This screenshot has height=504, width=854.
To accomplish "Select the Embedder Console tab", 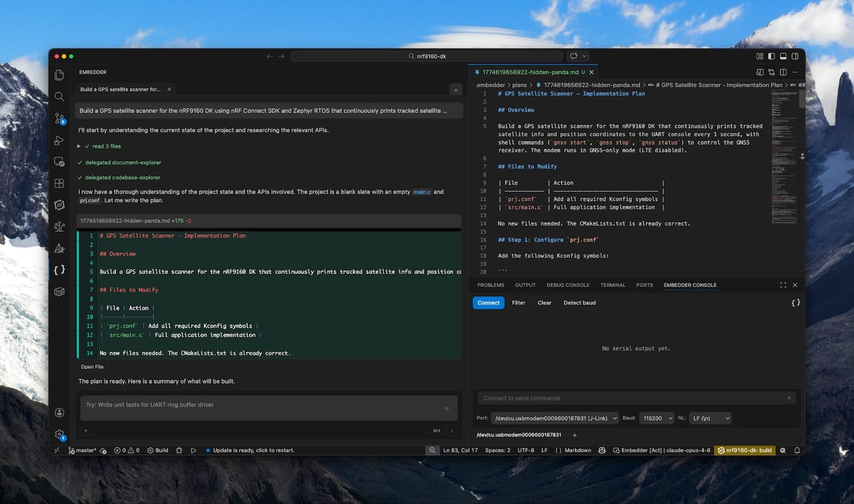I will (690, 285).
